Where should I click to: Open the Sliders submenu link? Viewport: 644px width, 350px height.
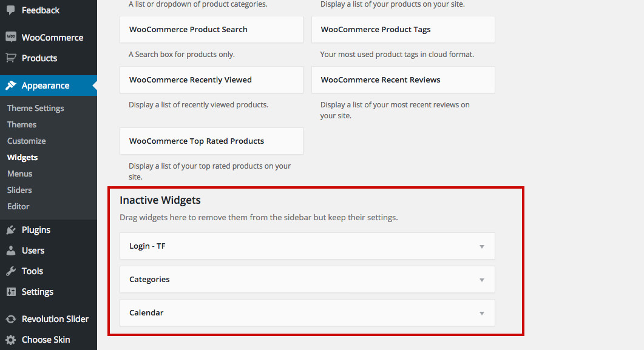click(19, 190)
